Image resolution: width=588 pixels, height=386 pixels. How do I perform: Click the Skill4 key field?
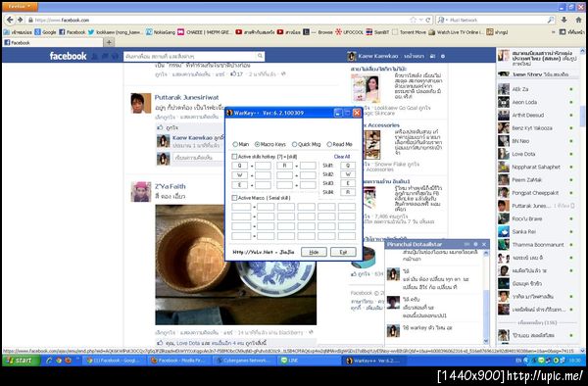tap(348, 192)
